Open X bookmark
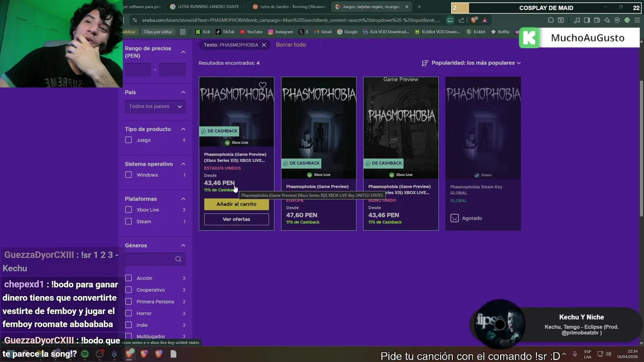 tap(303, 32)
